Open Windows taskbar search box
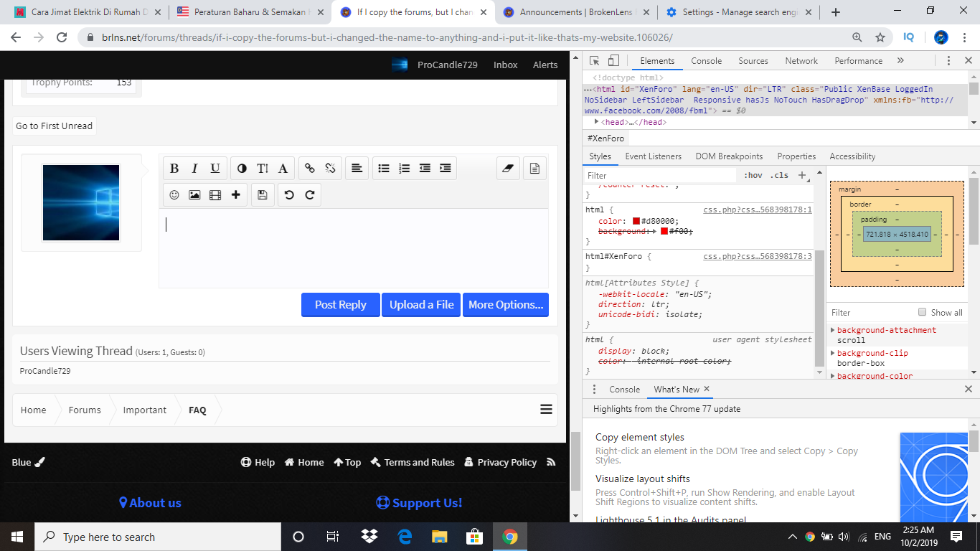 pyautogui.click(x=158, y=537)
